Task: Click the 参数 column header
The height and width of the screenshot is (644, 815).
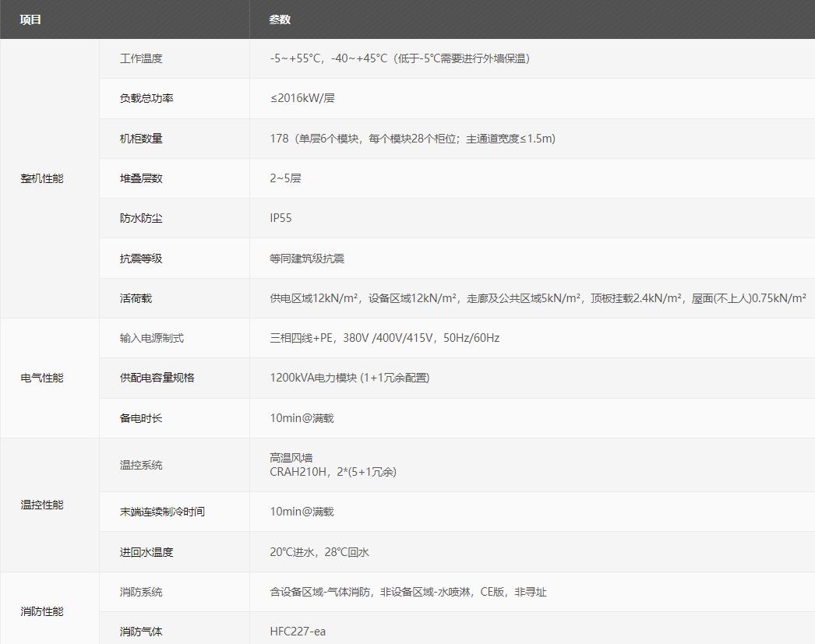Action: [x=277, y=19]
